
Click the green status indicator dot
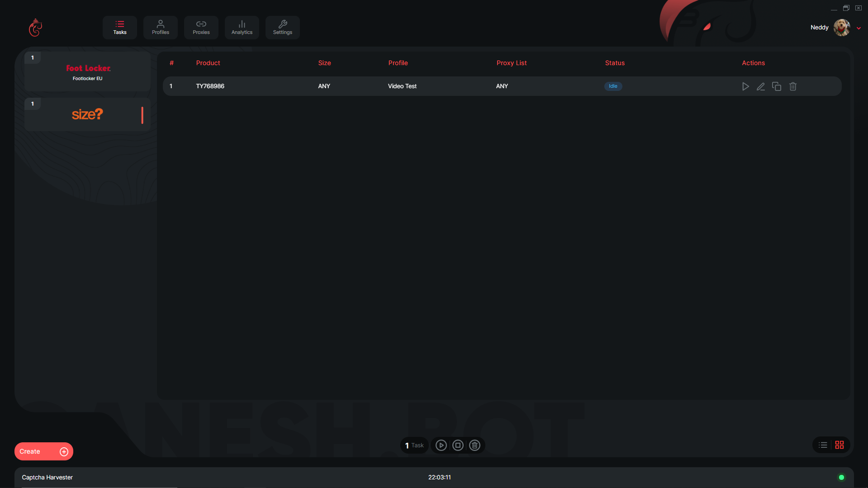click(x=841, y=477)
